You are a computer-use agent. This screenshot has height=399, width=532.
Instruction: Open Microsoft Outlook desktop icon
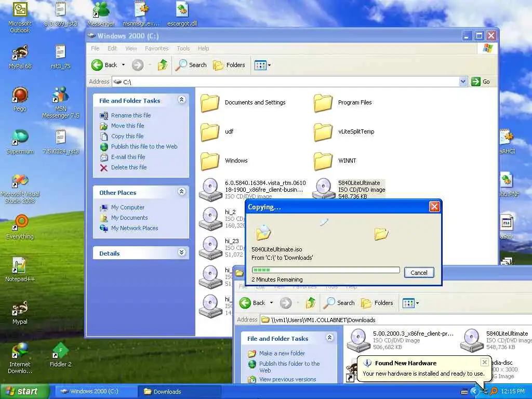[x=20, y=17]
